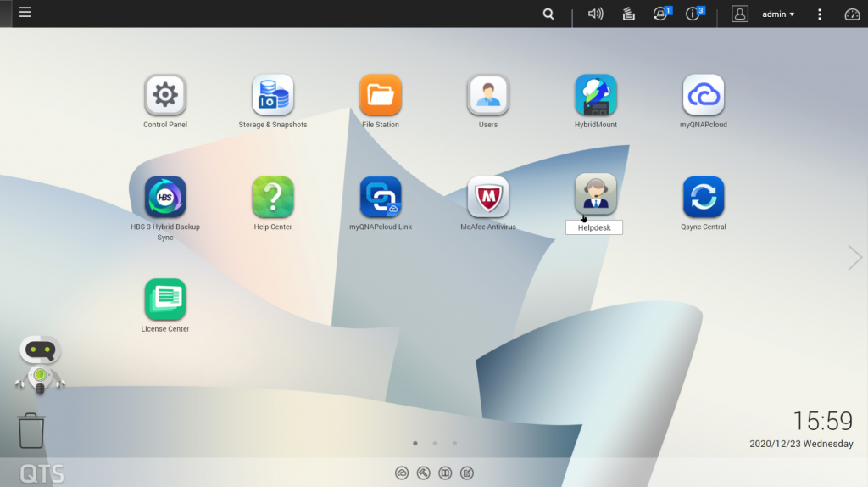Viewport: 868px width, 487px height.
Task: Launch Qsync Central
Action: tap(703, 197)
